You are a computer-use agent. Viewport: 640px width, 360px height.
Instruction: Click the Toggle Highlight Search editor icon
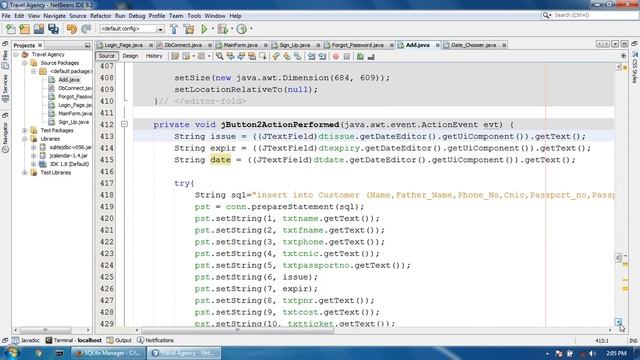tap(252, 56)
